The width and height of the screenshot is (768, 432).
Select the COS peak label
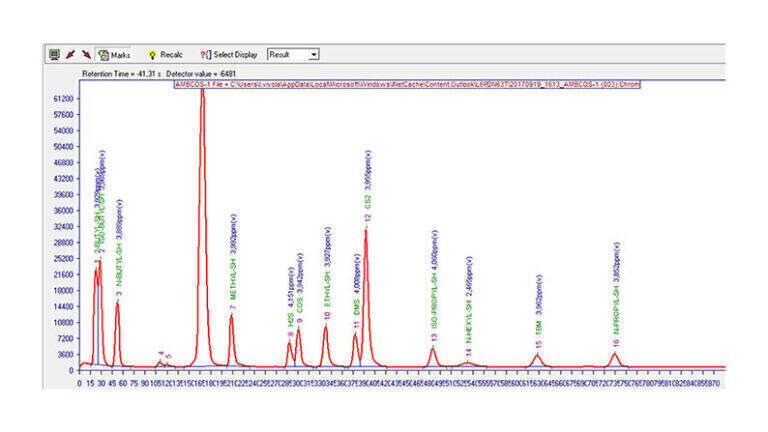299,305
